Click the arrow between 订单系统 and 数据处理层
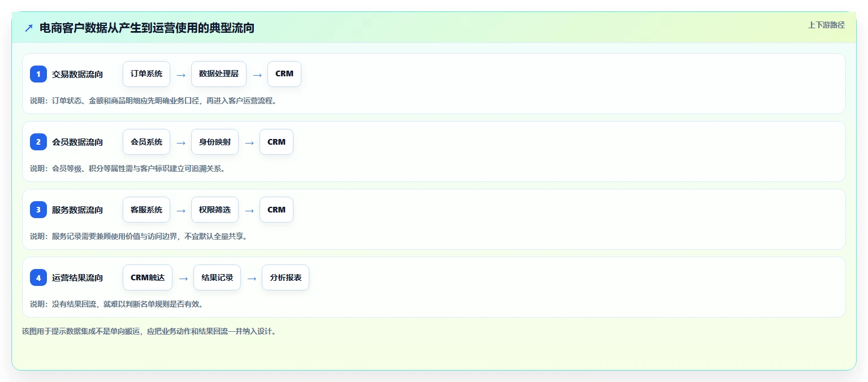868x382 pixels. [181, 75]
